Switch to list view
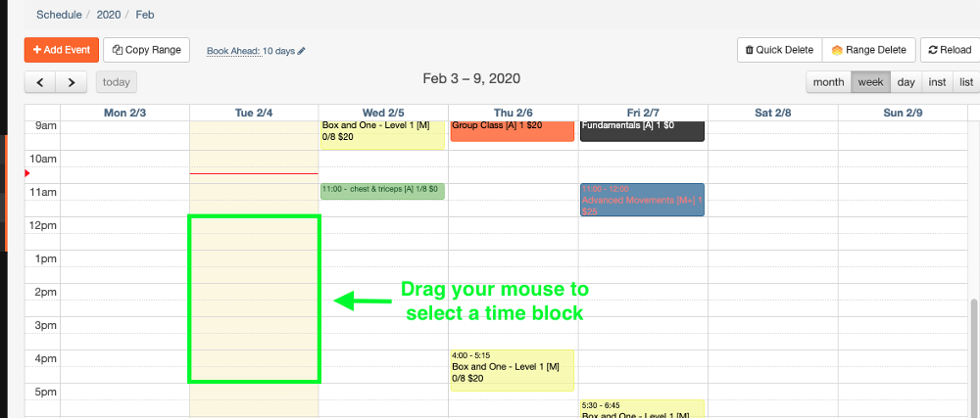 [966, 81]
